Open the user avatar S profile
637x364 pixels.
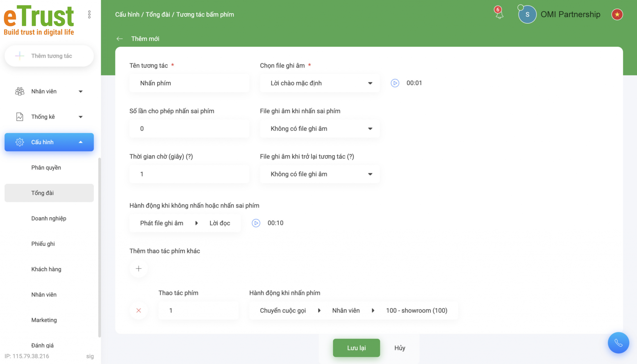[x=527, y=15]
